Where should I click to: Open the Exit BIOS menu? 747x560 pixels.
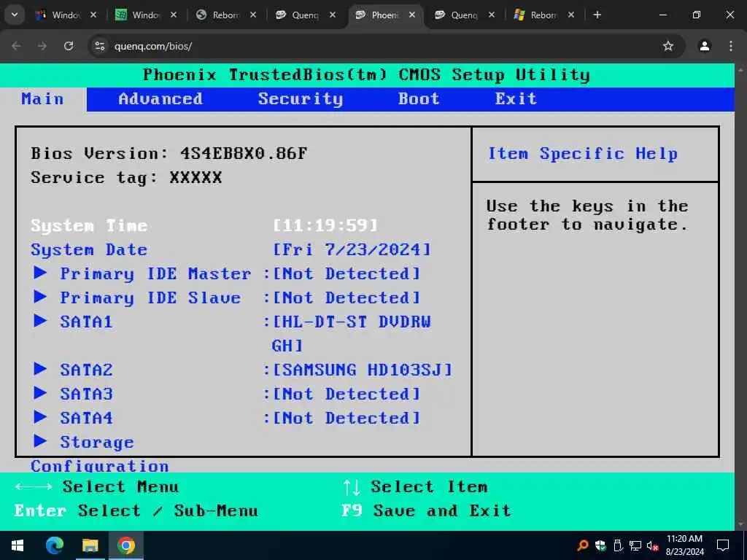point(516,99)
